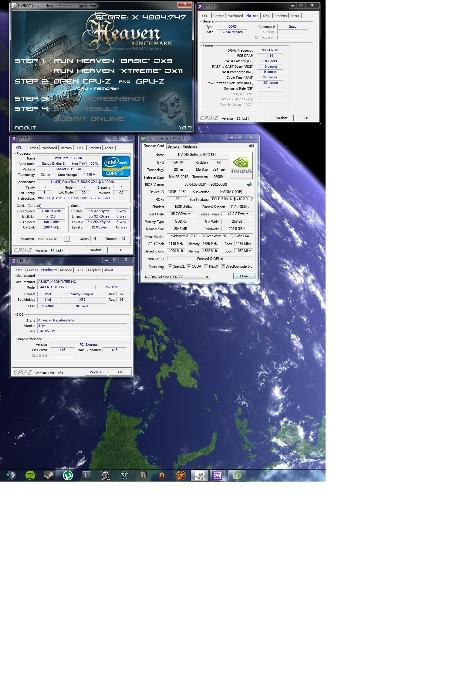Click OK in CPU-Z Mainboard window
Image resolution: width=466 pixels, height=700 pixels.
120,372
